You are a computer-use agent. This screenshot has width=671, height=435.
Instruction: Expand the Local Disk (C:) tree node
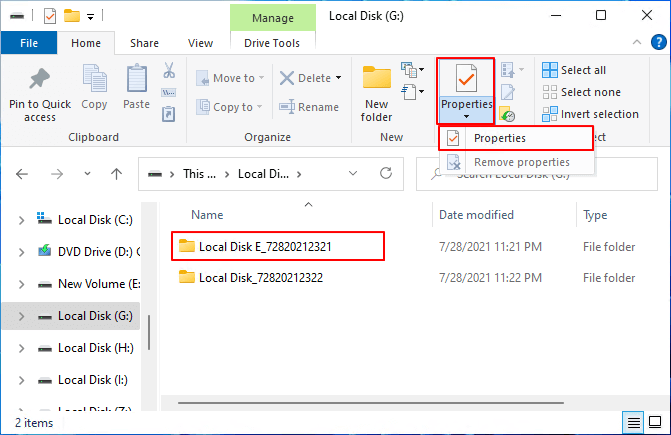pyautogui.click(x=21, y=219)
